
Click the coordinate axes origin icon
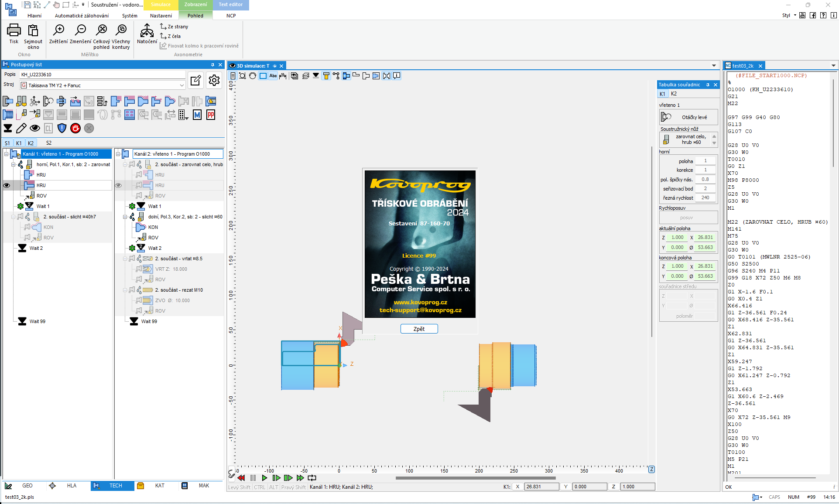point(35,102)
